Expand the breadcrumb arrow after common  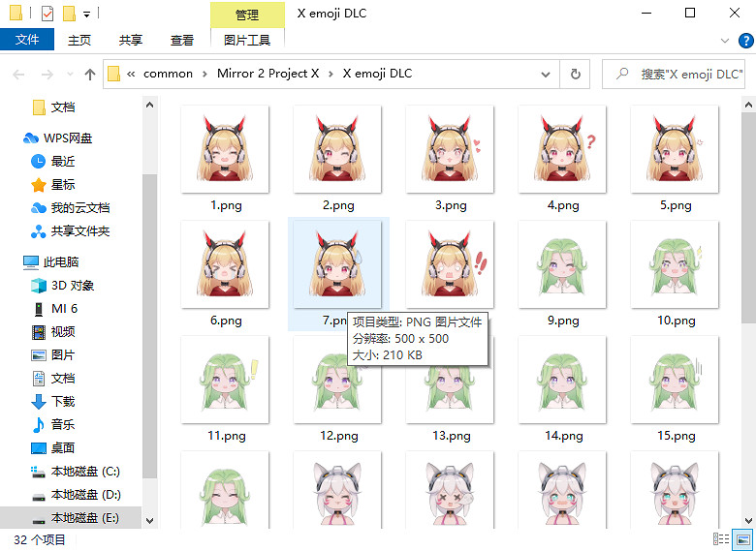[x=205, y=75]
